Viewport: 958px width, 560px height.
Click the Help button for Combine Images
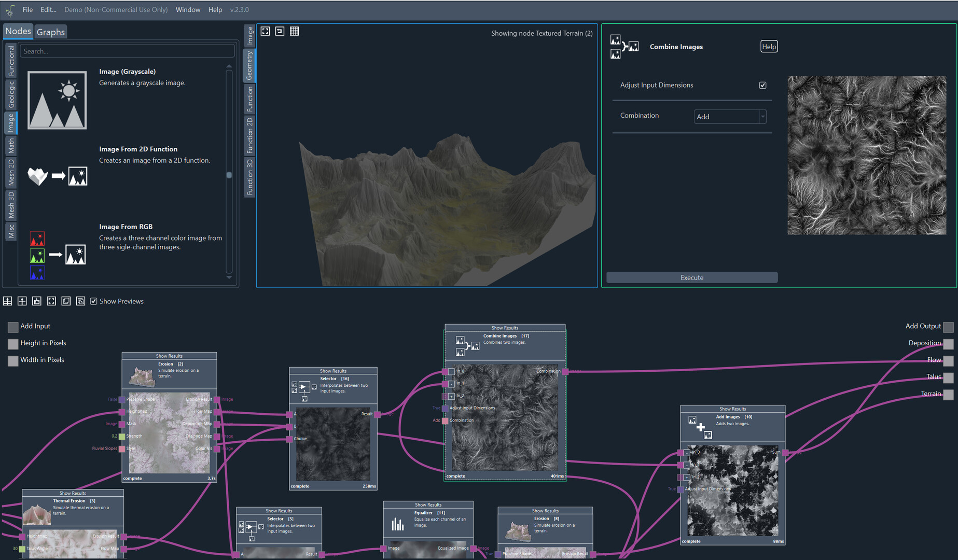coord(769,47)
